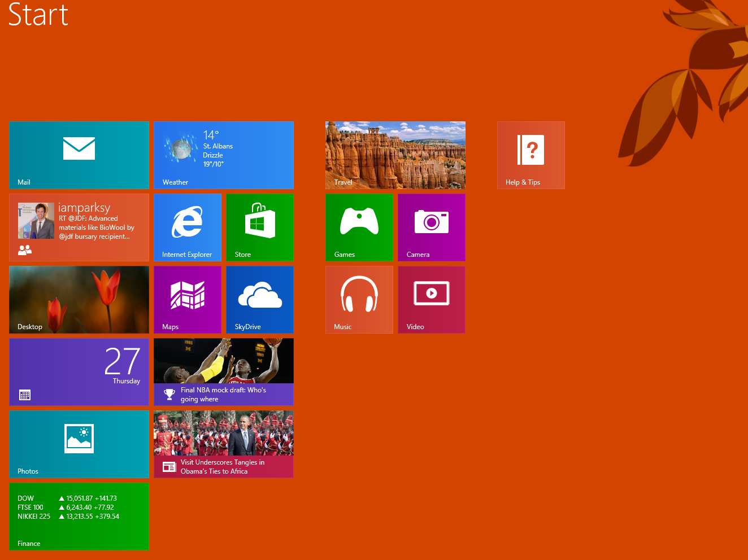Open the Store shopping bag icon
Image resolution: width=748 pixels, height=560 pixels.
(x=260, y=220)
